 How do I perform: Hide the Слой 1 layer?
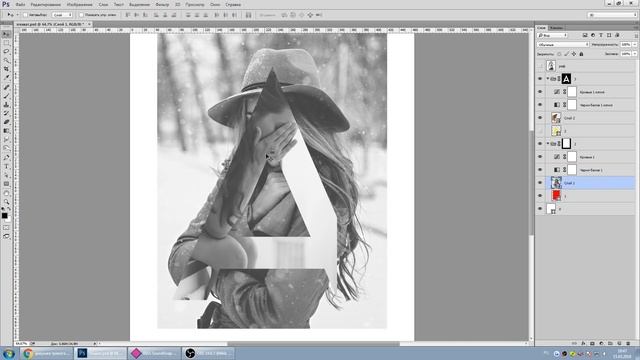coord(540,183)
